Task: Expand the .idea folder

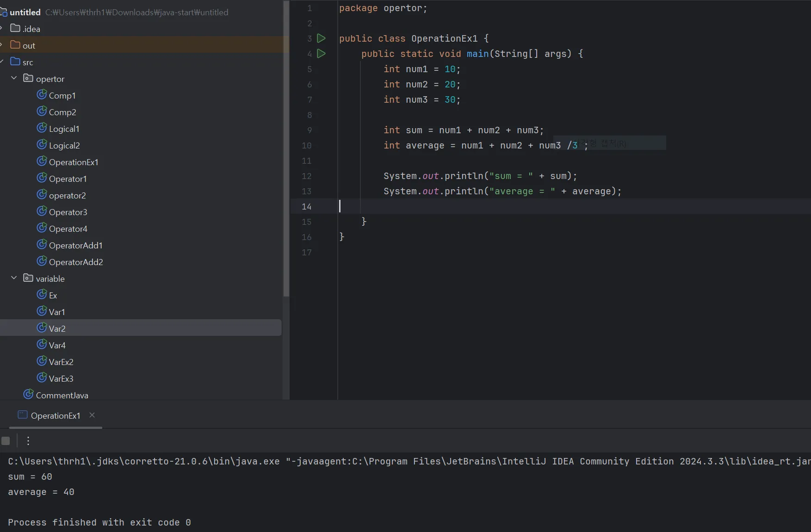Action: coord(2,28)
